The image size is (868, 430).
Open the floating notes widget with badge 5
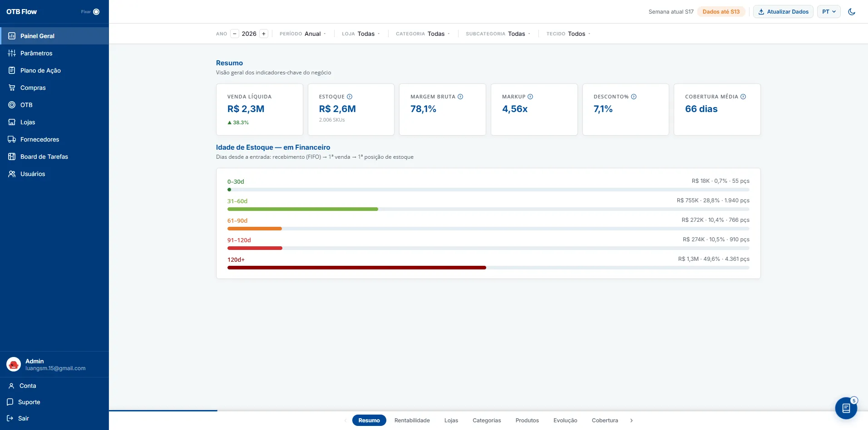click(846, 408)
